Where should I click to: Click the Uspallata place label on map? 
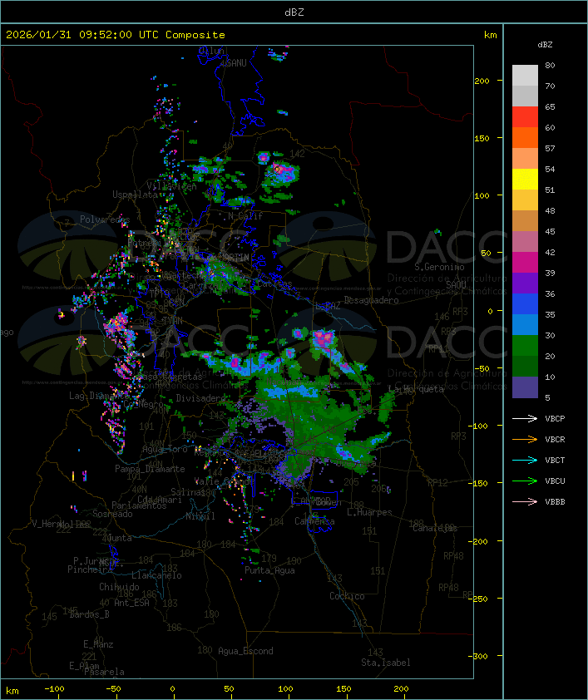[x=135, y=195]
